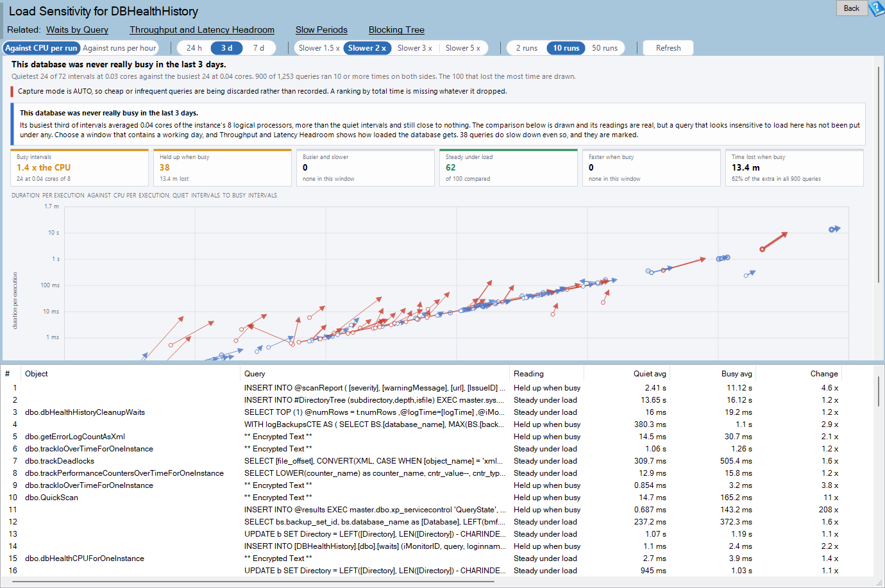Click the Refresh button
The height and width of the screenshot is (588, 885).
(x=668, y=48)
